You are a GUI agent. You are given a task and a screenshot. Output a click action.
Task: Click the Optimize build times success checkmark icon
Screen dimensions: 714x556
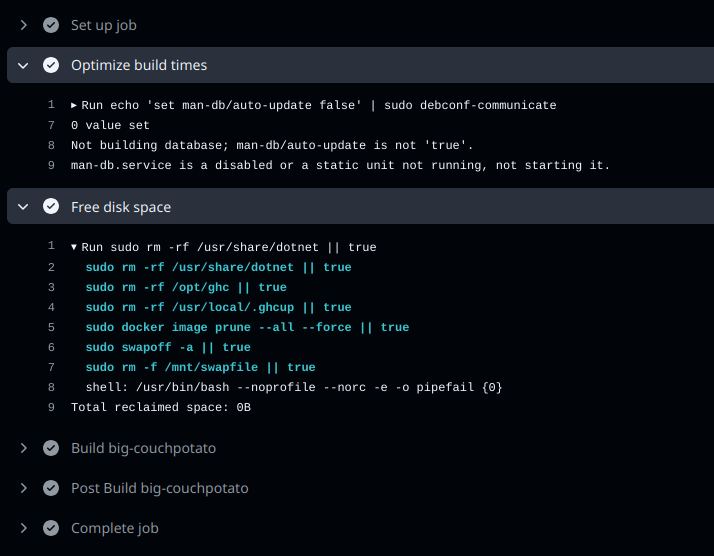tap(51, 65)
